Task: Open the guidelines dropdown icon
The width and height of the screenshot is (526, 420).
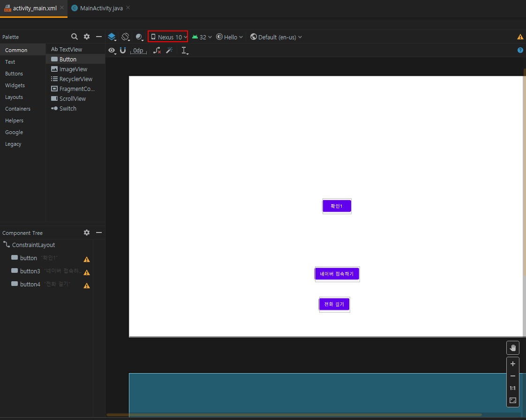Action: [x=185, y=51]
